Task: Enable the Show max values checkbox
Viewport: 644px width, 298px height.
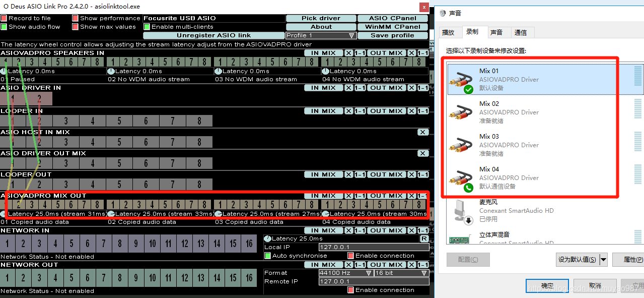Action: coord(75,27)
